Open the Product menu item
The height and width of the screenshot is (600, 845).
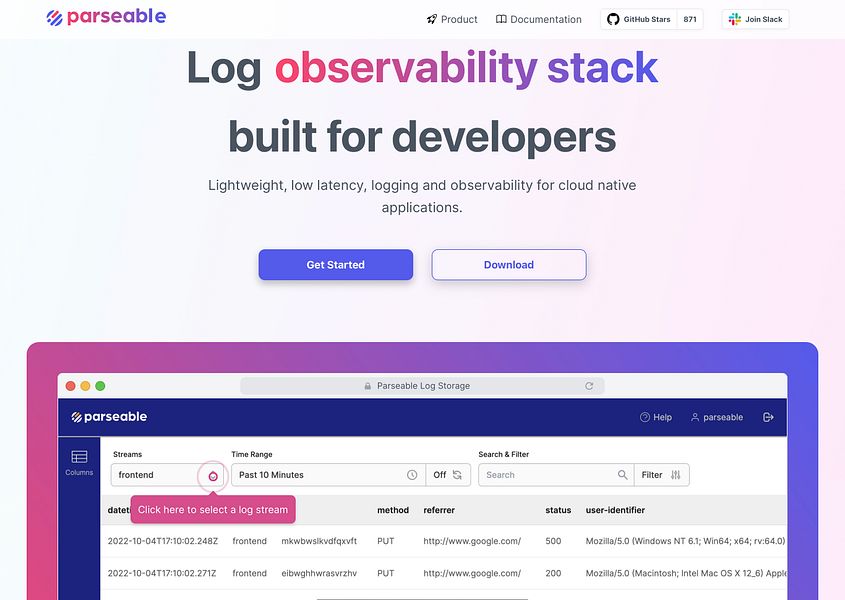[452, 19]
